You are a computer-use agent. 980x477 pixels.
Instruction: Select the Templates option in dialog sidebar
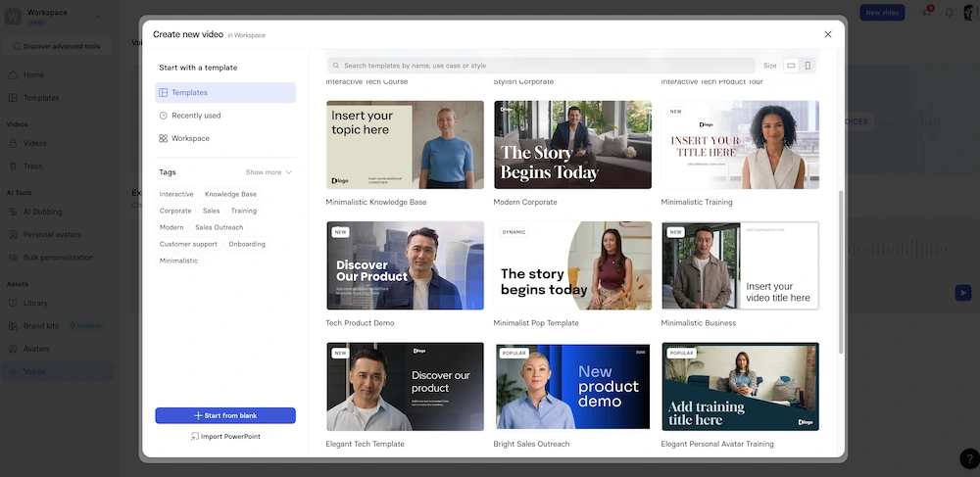225,92
